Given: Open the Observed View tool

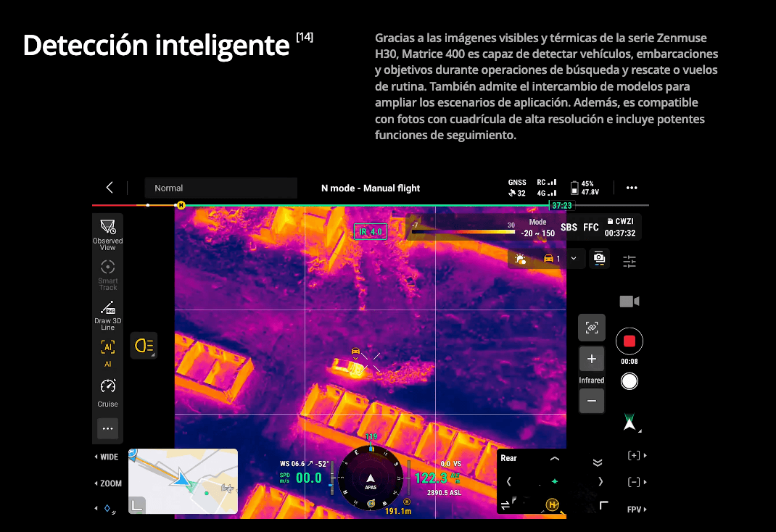Looking at the screenshot, I should pos(107,234).
